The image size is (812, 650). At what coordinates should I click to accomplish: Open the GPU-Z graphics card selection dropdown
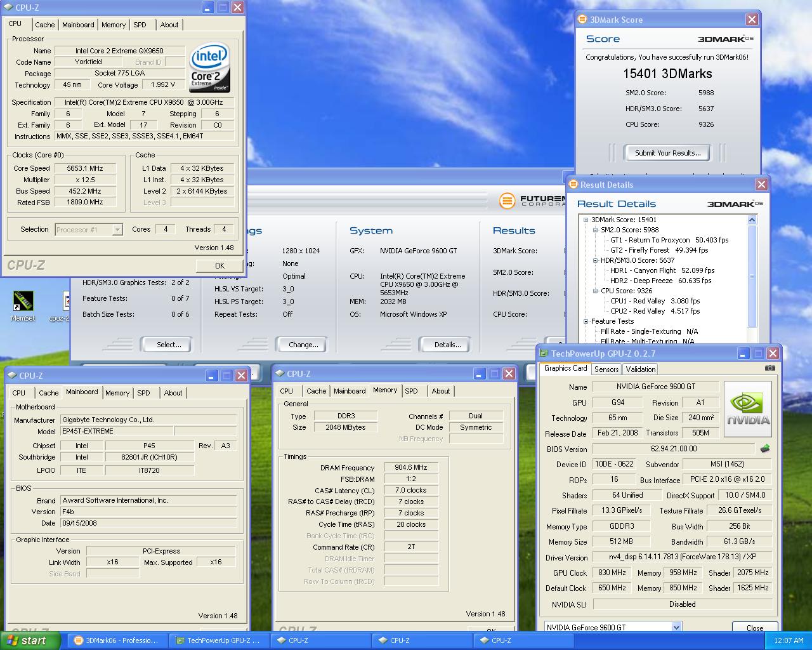pos(676,627)
